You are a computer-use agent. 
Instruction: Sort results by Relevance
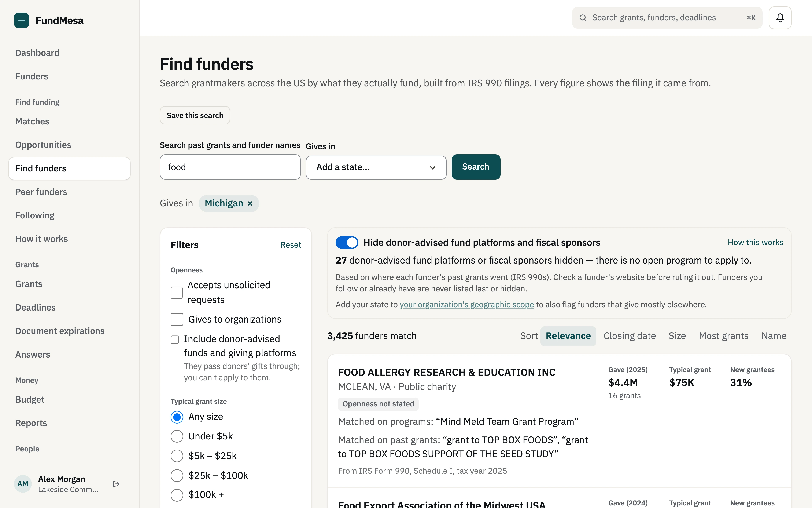568,336
